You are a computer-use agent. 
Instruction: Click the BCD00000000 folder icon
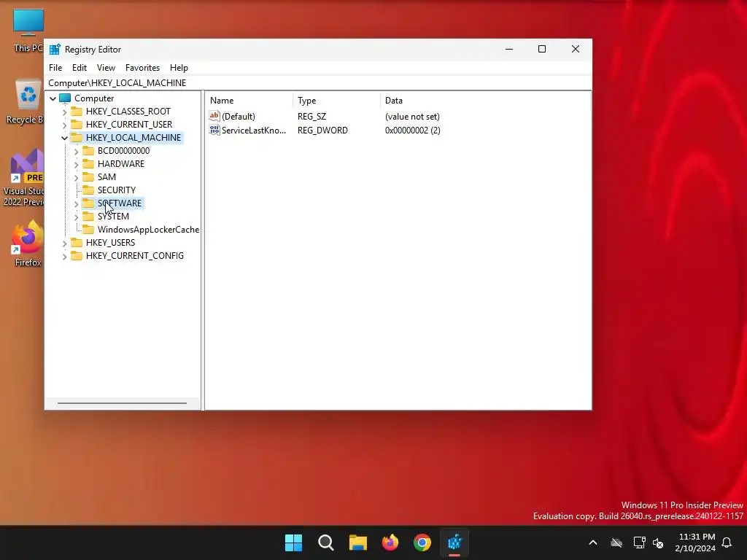(x=88, y=150)
